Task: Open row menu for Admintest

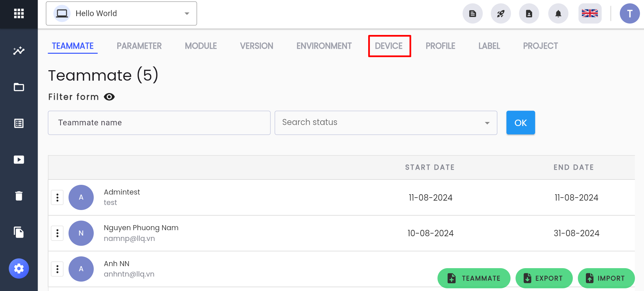Action: coord(57,198)
